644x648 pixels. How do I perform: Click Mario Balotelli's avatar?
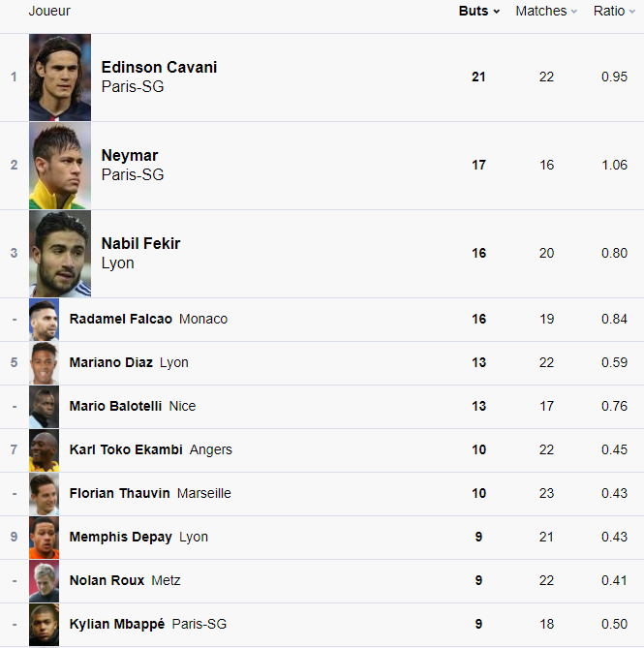pos(44,407)
